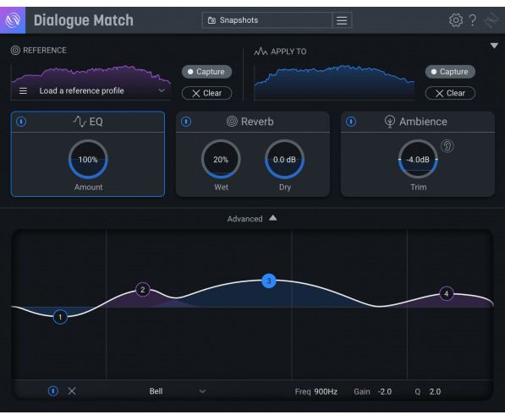The image size is (505, 420).
Task: Click the EQ module header label
Action: coord(96,122)
